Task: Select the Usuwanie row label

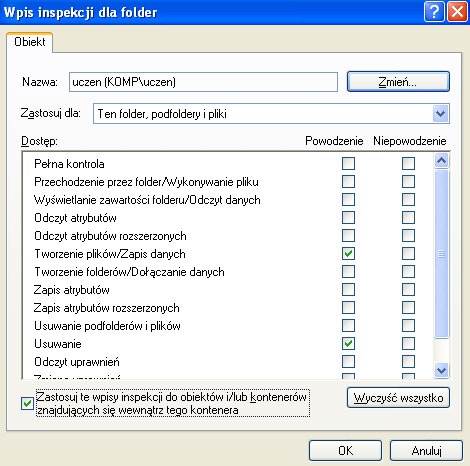Action: [58, 344]
